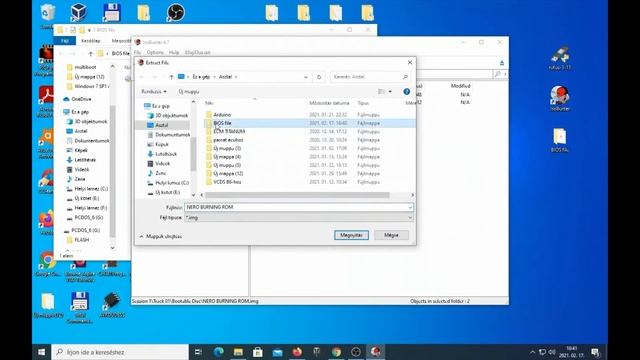Open the Rendezés dropdown in the dialog toolbar
Viewport: 640px width, 360px height.
(153, 91)
